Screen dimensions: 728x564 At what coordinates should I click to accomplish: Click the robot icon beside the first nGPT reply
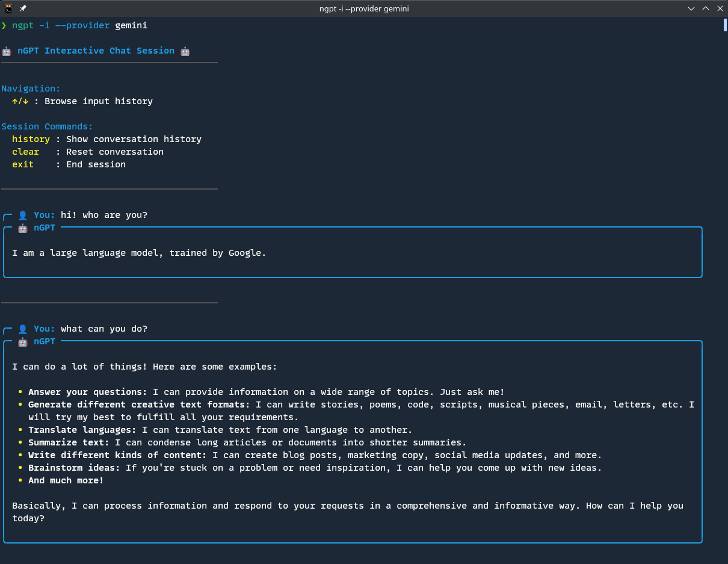(22, 228)
